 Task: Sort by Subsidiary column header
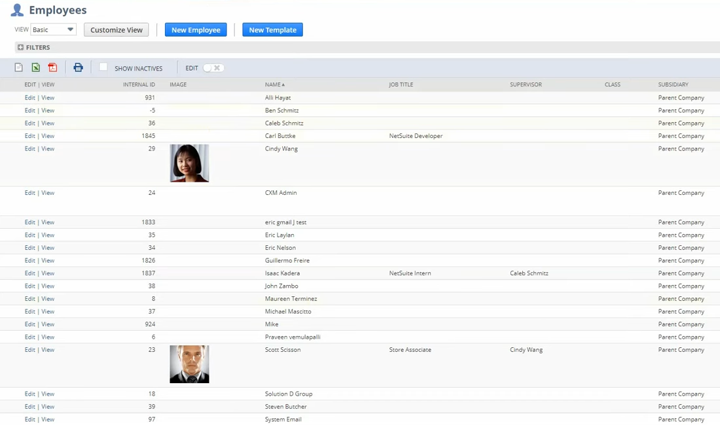coord(673,84)
